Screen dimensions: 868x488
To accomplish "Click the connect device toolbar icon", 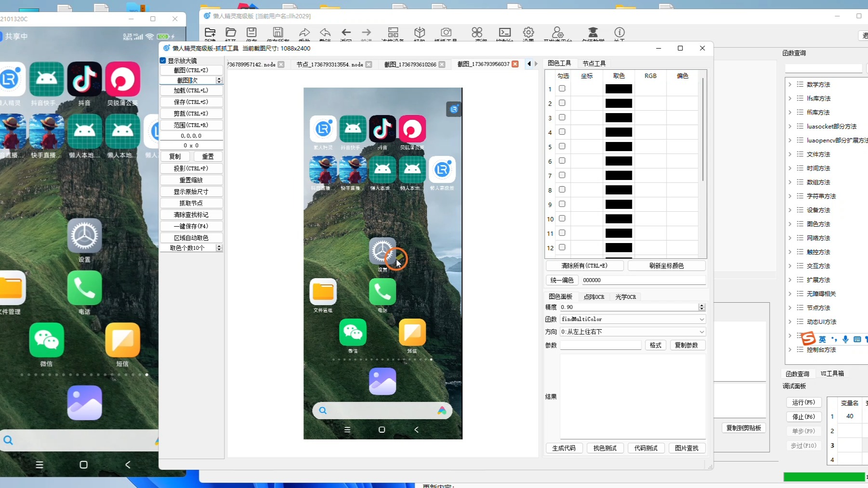I will coord(393,33).
